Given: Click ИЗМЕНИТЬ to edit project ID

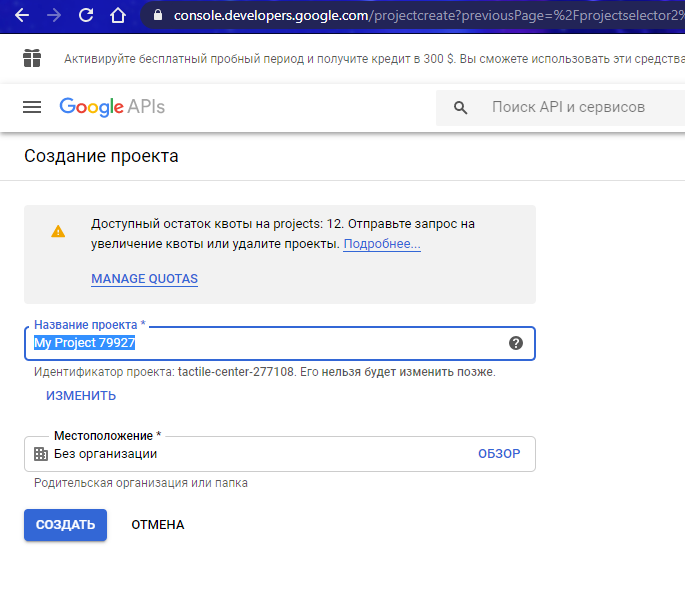Looking at the screenshot, I should (x=81, y=396).
